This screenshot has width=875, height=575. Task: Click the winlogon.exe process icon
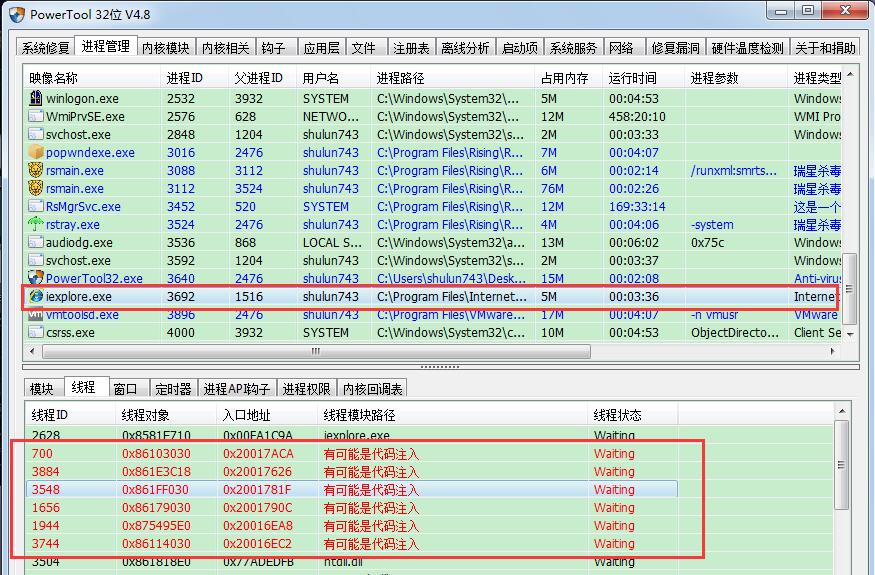tap(36, 98)
